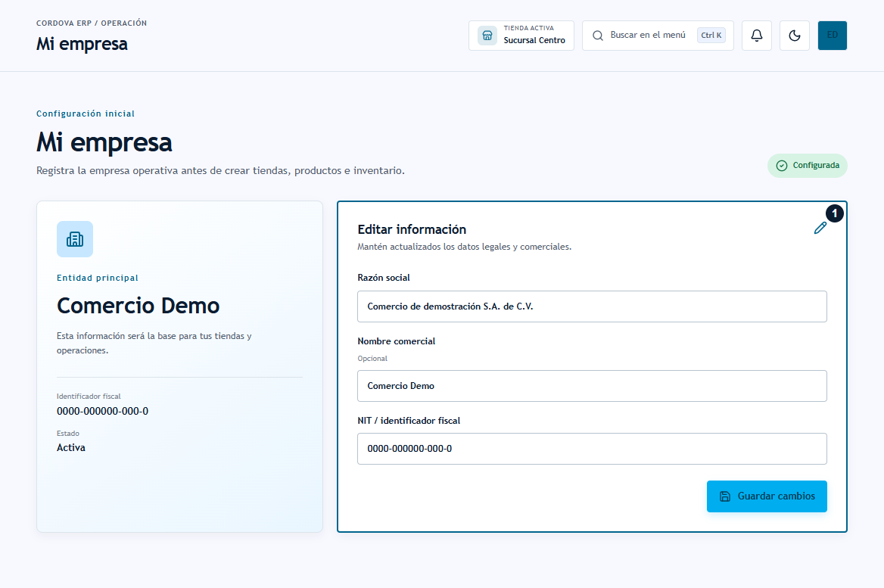
Task: Edit the Nombre comercial field
Action: tap(592, 386)
